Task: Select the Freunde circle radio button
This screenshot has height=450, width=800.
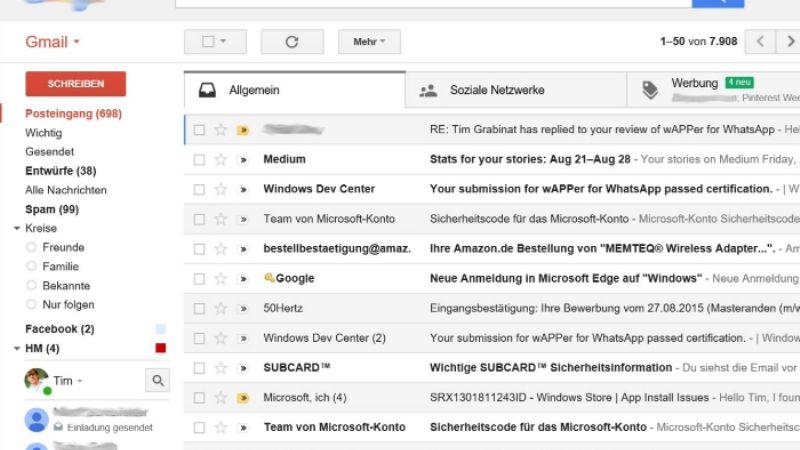Action: (x=31, y=247)
